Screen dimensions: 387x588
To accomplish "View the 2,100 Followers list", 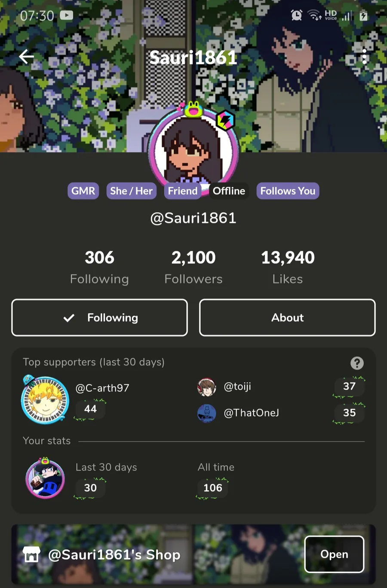I will point(193,267).
